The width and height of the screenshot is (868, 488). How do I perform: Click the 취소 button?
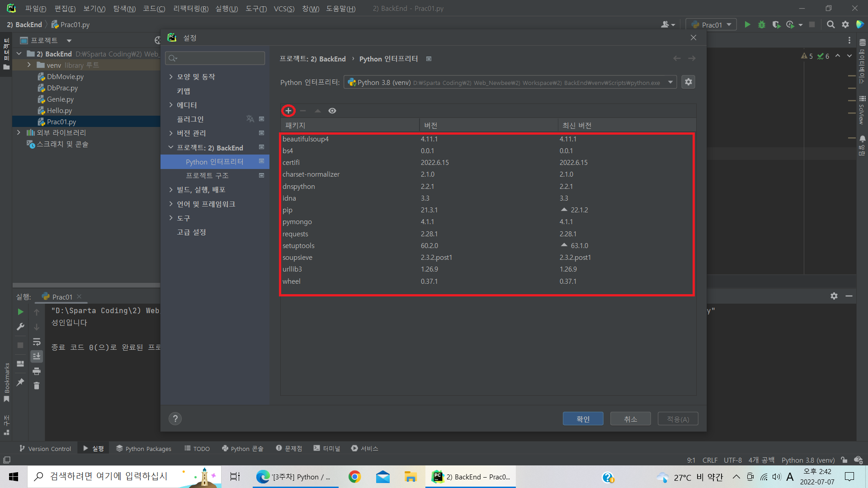click(x=630, y=419)
